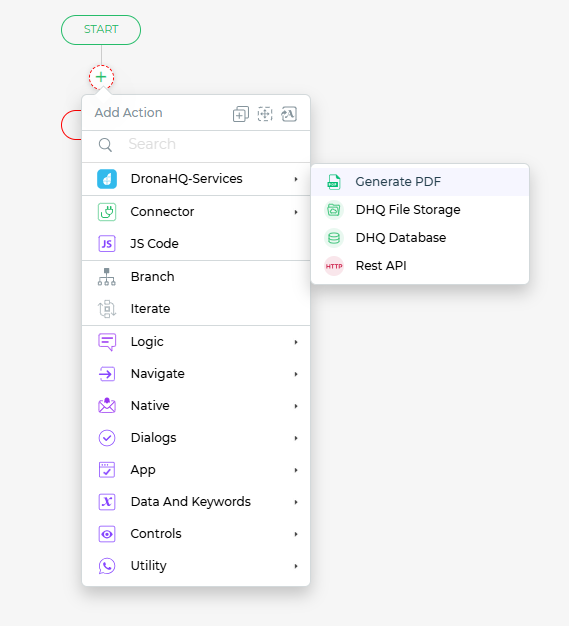Image resolution: width=569 pixels, height=626 pixels.
Task: Open the Native category
Action: [x=196, y=406]
